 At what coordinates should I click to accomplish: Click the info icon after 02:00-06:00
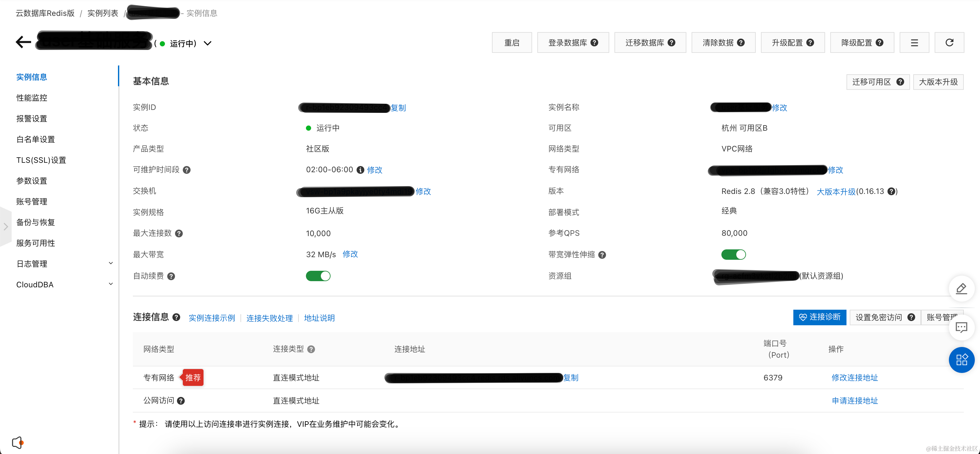(x=360, y=170)
